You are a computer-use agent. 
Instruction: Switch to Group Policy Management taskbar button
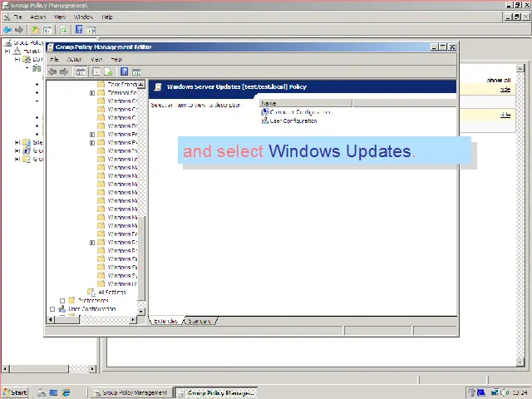point(131,392)
